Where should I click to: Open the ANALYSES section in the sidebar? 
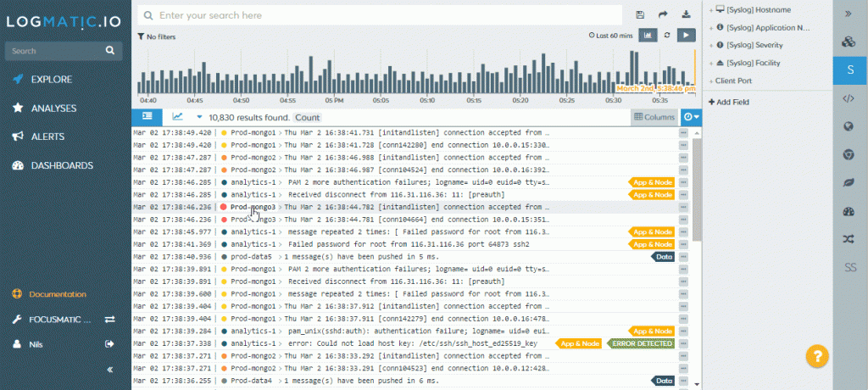53,109
